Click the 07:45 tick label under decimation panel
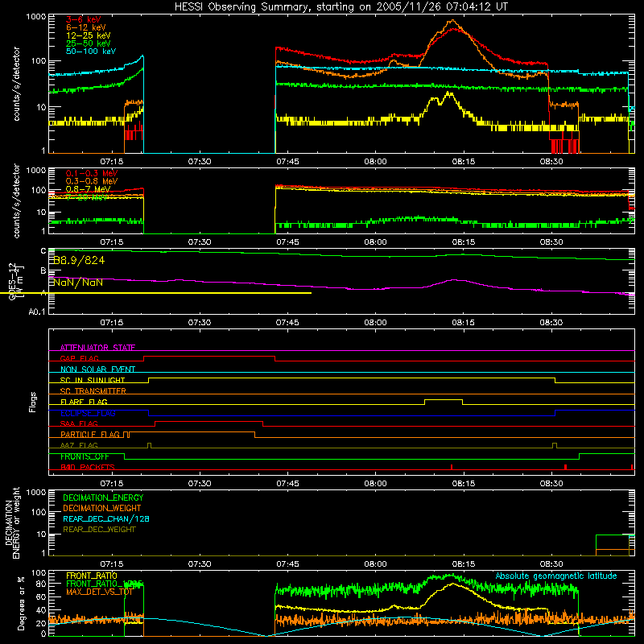The width and height of the screenshot is (644, 644). [287, 564]
